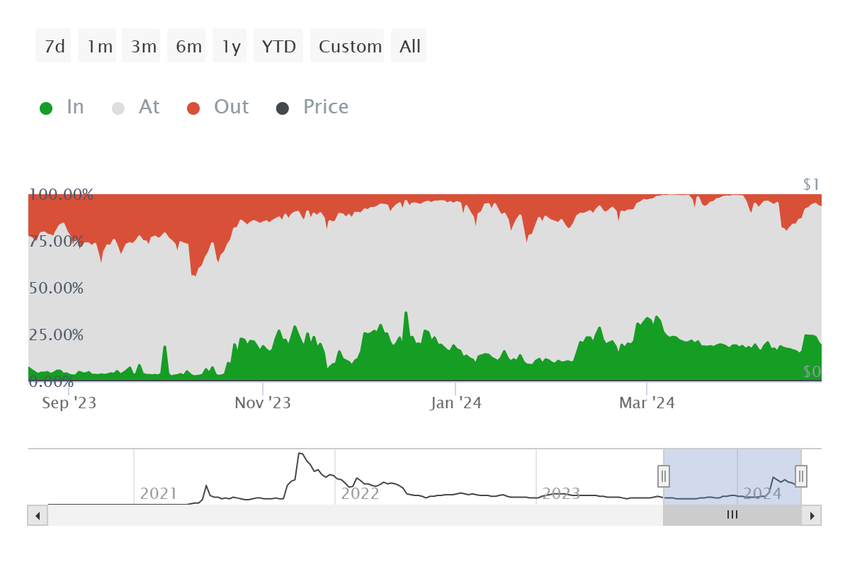Click the navigator right range handle
This screenshot has height=567, width=850.
point(801,476)
